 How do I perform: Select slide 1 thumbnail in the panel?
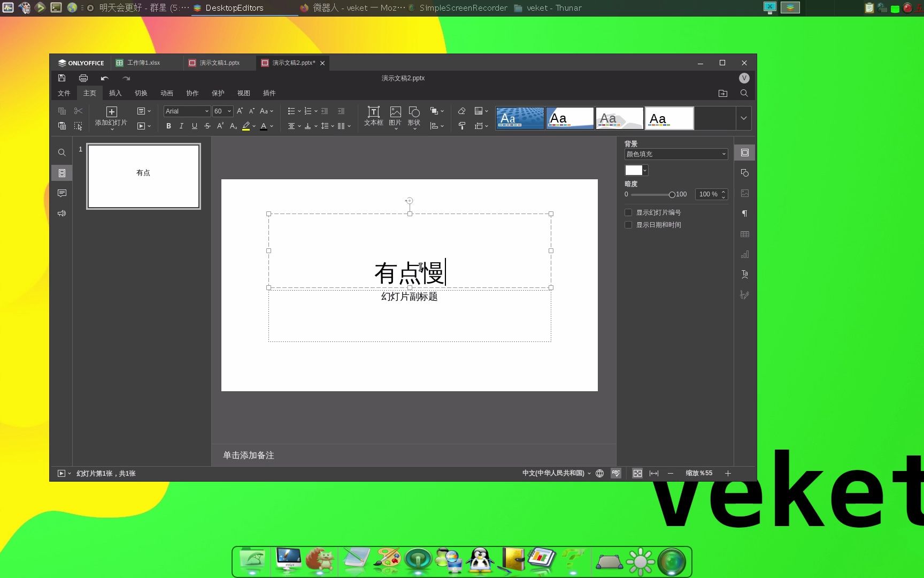[x=143, y=176]
